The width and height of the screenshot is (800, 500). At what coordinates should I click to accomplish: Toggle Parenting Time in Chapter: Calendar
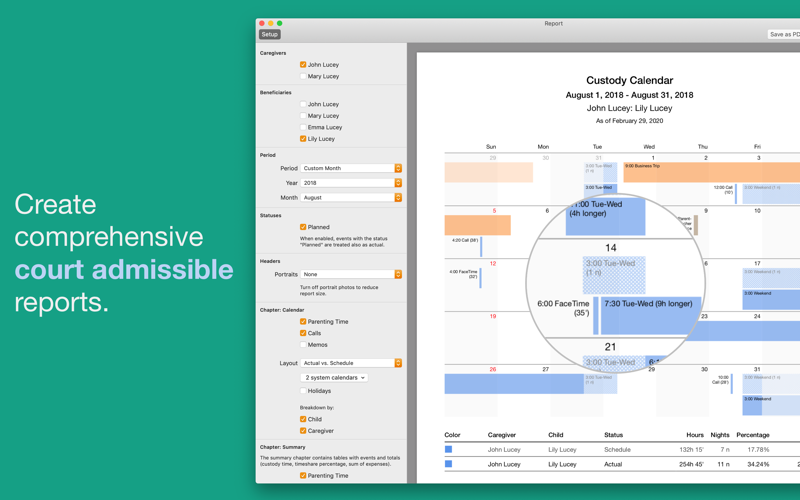pyautogui.click(x=303, y=321)
